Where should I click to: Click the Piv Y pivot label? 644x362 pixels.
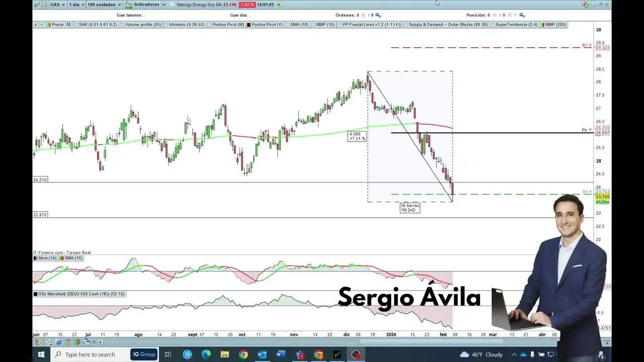click(587, 130)
